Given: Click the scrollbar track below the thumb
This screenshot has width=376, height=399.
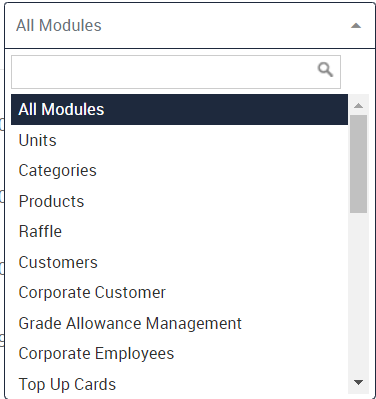Looking at the screenshot, I should click(359, 295).
